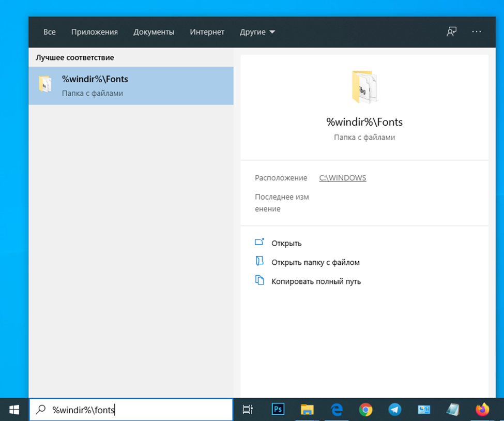
Task: Switch to the Интернет tab
Action: click(207, 32)
